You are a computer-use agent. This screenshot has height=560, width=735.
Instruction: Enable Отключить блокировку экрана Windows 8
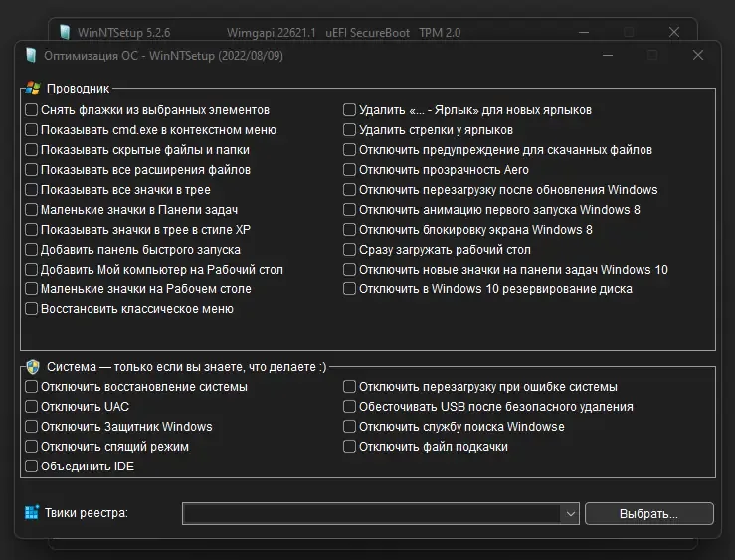[350, 230]
